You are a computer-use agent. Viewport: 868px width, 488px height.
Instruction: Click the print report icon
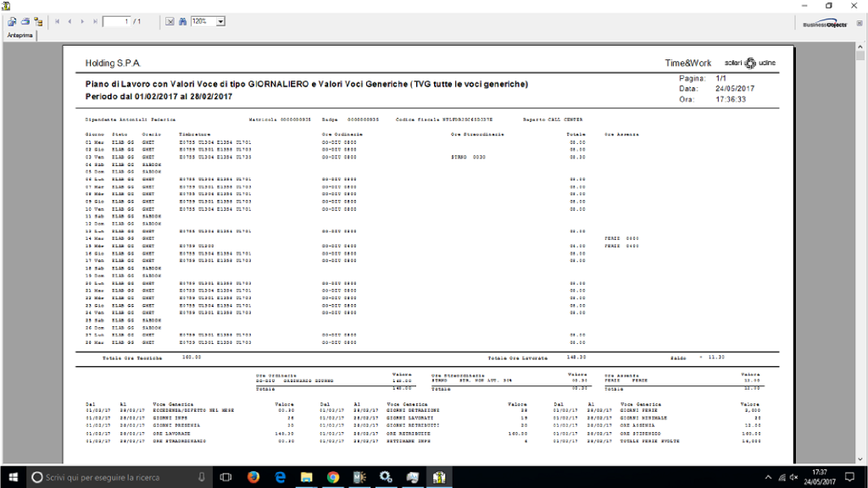pos(25,21)
